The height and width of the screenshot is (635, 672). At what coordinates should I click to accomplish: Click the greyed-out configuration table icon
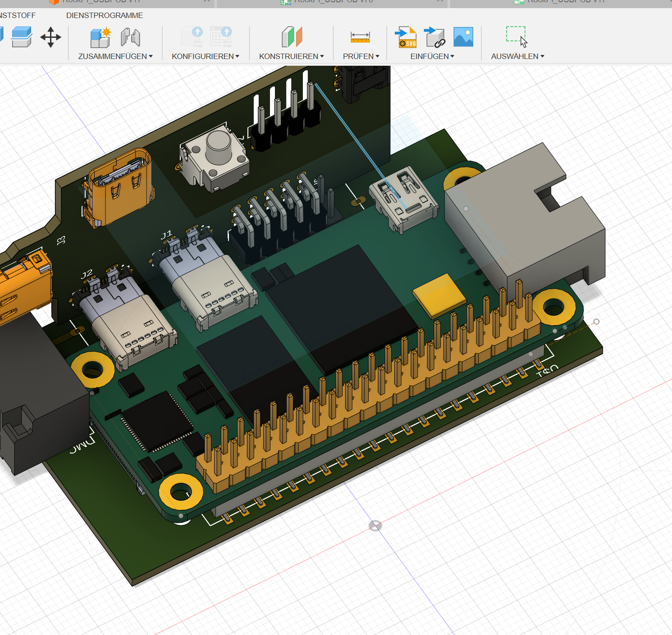[x=221, y=37]
